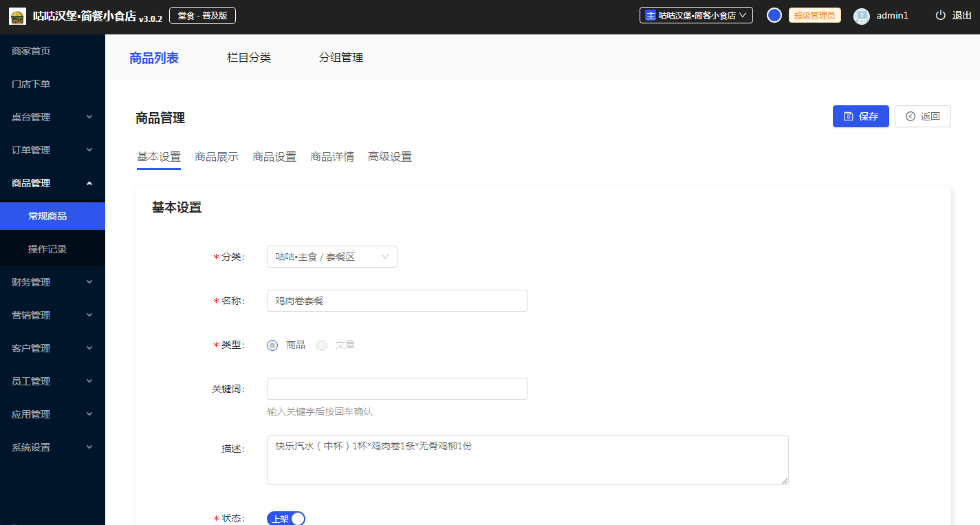The height and width of the screenshot is (525, 980).
Task: Click the 保存 button
Action: coord(861,116)
